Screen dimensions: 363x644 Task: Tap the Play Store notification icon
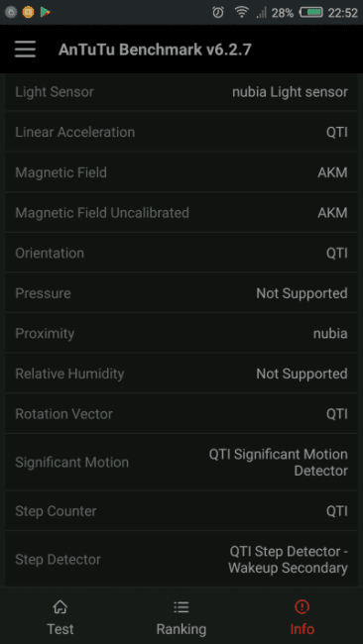click(46, 12)
